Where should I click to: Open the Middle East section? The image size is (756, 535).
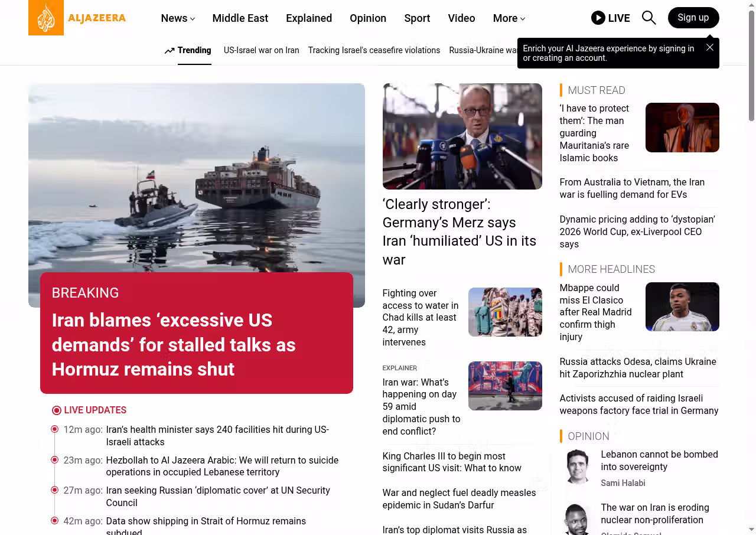(240, 18)
